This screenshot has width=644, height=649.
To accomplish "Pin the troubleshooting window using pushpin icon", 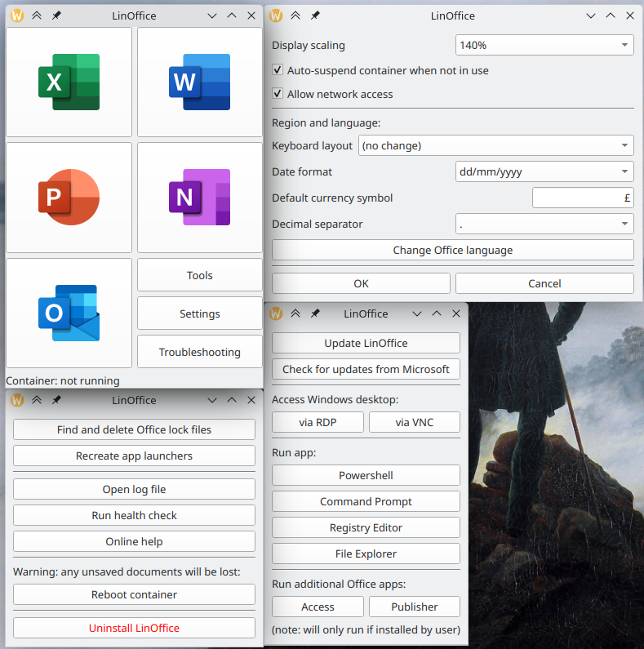I will pyautogui.click(x=56, y=400).
